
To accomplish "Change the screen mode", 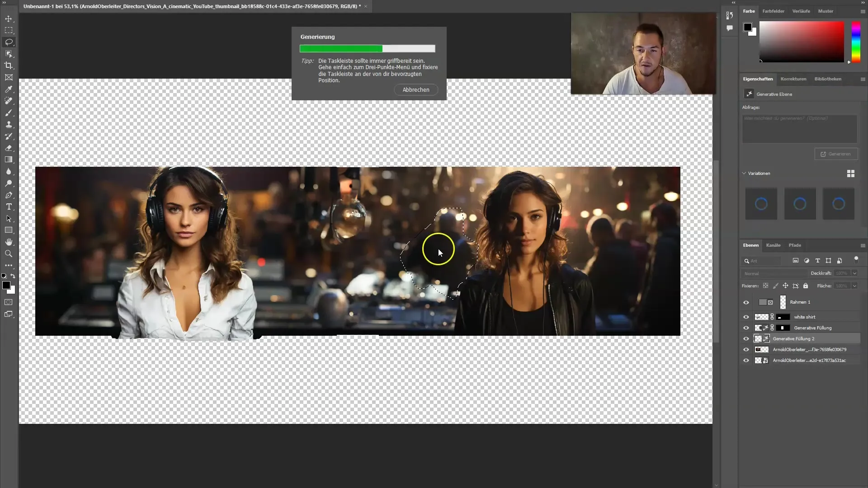I will pyautogui.click(x=9, y=314).
